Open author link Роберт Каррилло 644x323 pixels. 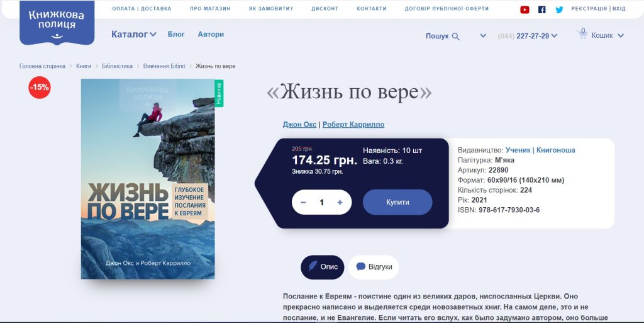(353, 125)
